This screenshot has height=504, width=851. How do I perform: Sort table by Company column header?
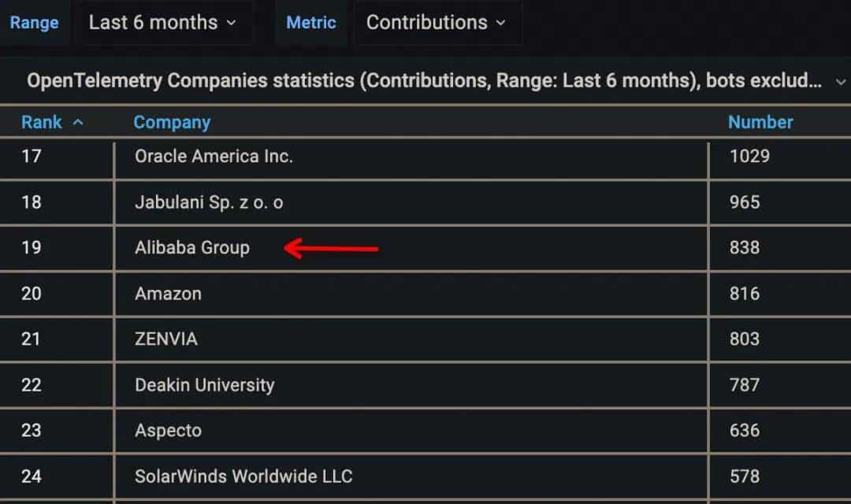pos(172,122)
